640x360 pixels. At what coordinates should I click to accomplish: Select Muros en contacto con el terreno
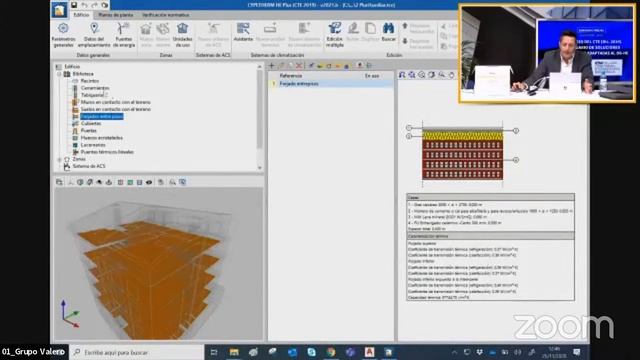pos(116,102)
